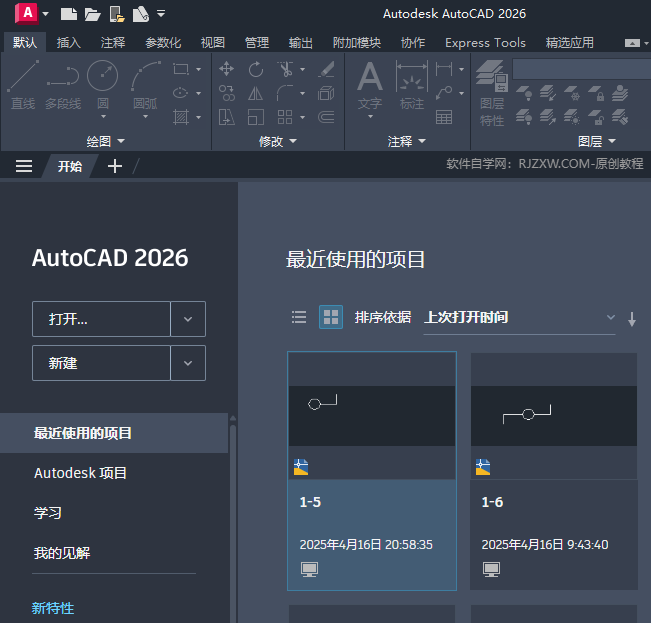Select the Fillet tool
651x623 pixels.
coord(285,93)
